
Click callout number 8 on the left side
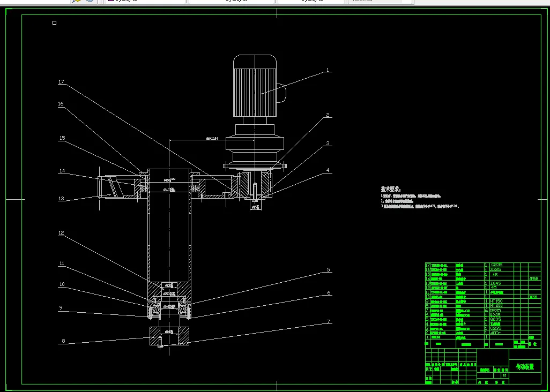[63, 341]
